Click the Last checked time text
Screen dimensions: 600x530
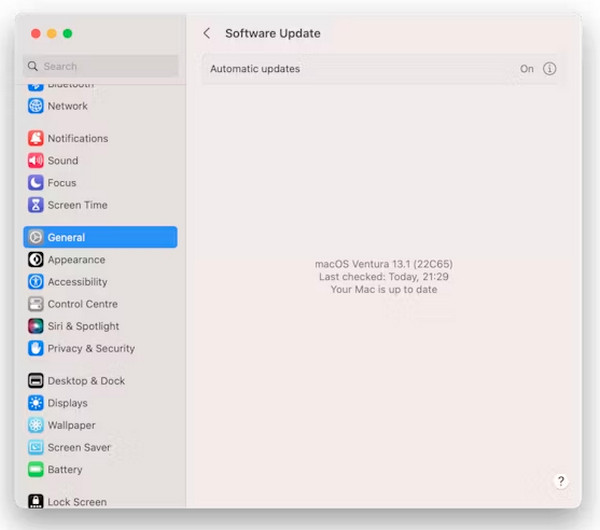coord(384,277)
